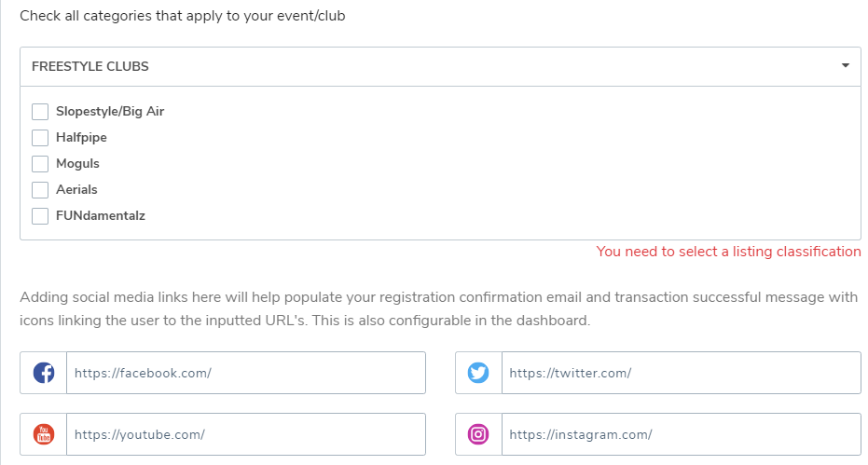Select the Aerials checkbox
This screenshot has height=465, width=868.
(40, 190)
